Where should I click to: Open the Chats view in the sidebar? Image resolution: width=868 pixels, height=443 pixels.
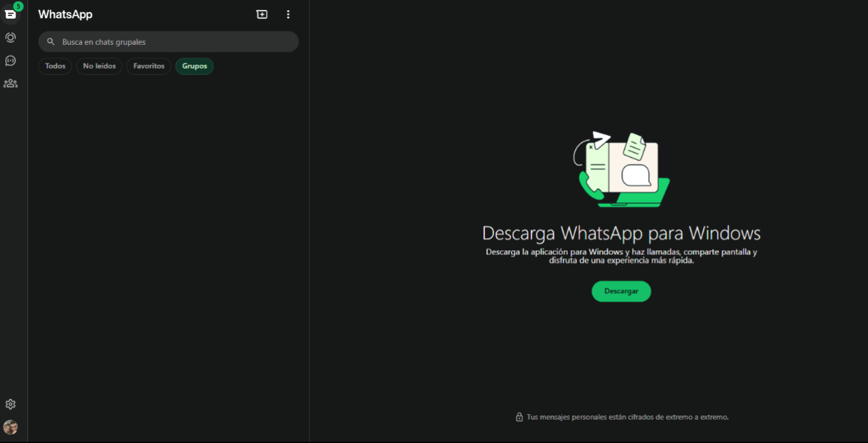[x=11, y=14]
